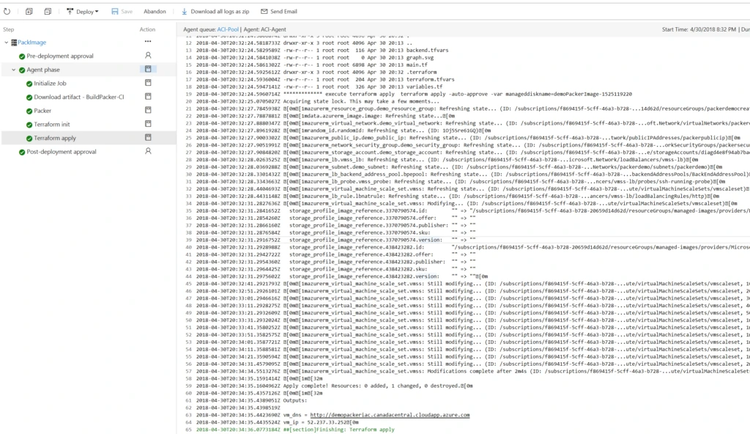Click the PackImage server icon
Image resolution: width=750 pixels, height=434 pixels.
pyautogui.click(x=14, y=43)
